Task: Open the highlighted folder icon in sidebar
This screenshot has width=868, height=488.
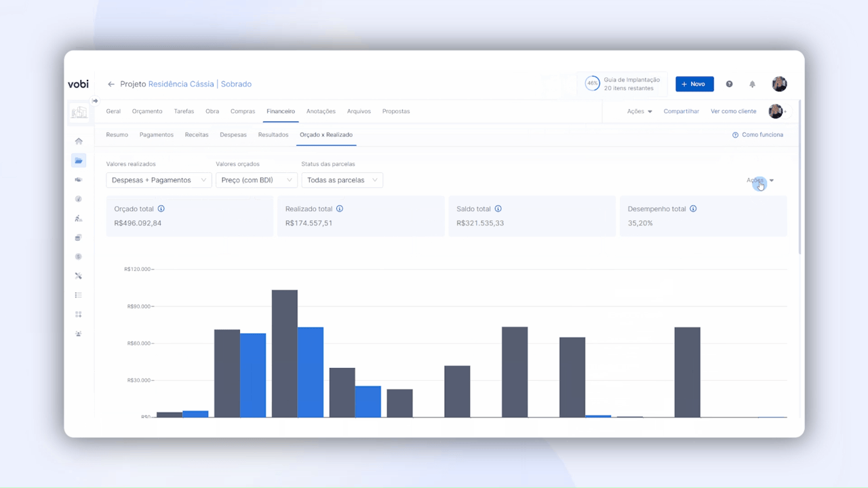Action: pyautogui.click(x=79, y=161)
